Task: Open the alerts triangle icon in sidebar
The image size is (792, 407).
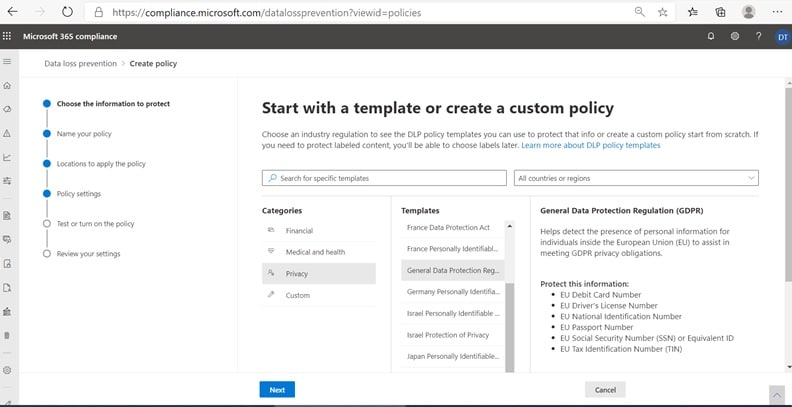Action: coord(7,133)
